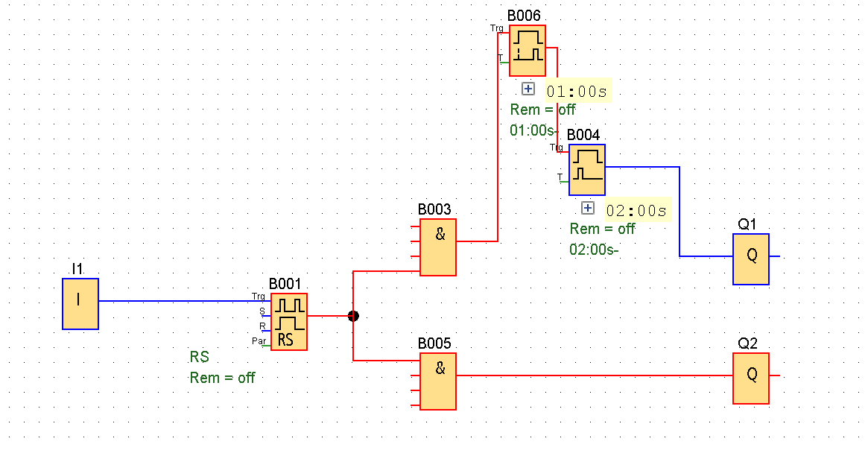Click the wire junction dot after B001
This screenshot has width=868, height=450.
(x=353, y=316)
